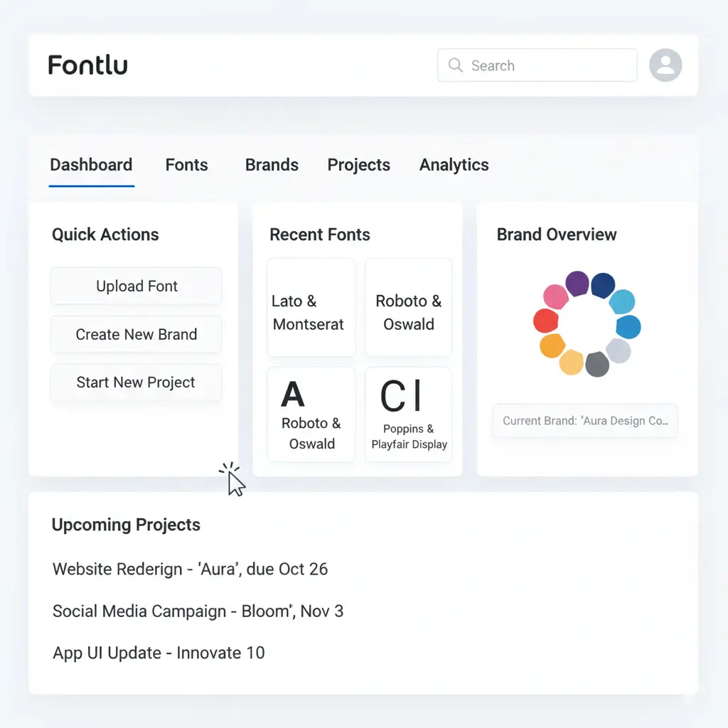
Task: Select the Analytics tab
Action: (x=454, y=165)
